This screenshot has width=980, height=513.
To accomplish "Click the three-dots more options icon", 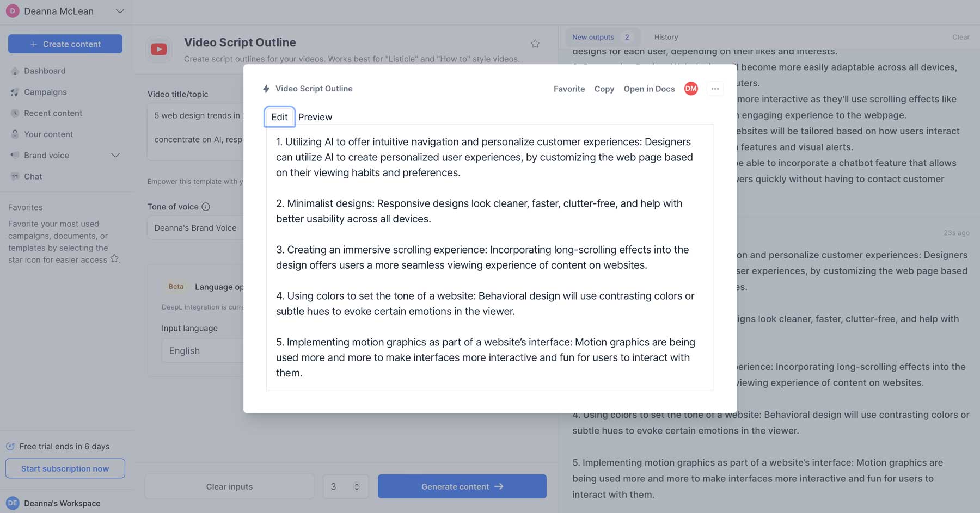I will click(715, 89).
